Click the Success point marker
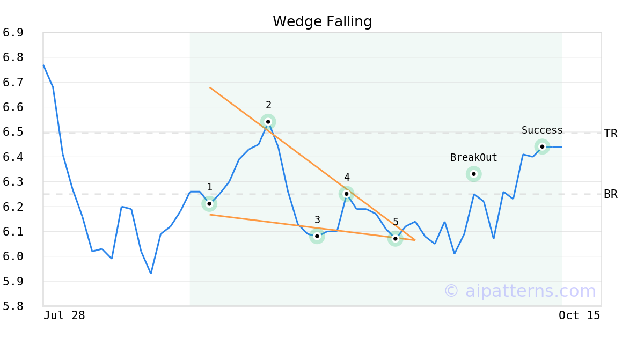The width and height of the screenshot is (644, 338). (542, 146)
